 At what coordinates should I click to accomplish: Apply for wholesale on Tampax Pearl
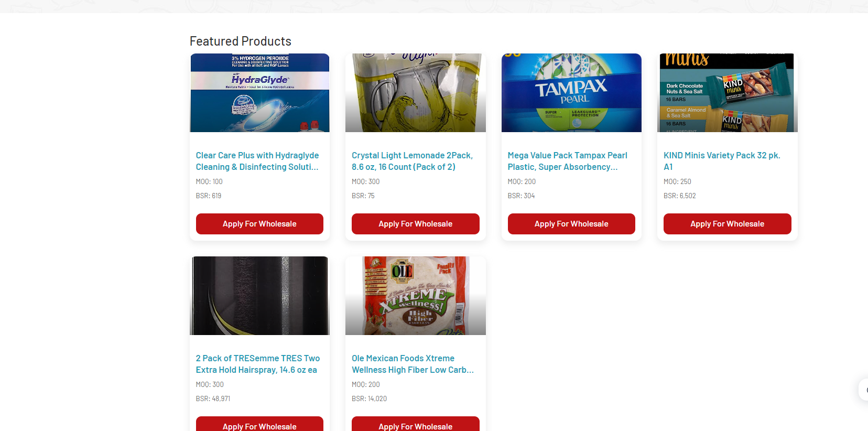571,224
